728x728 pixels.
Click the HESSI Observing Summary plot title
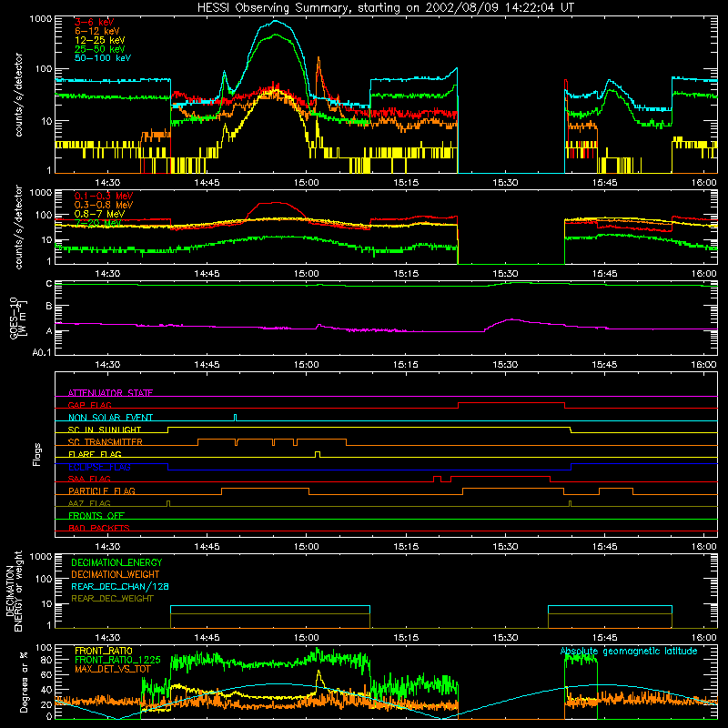(386, 7)
